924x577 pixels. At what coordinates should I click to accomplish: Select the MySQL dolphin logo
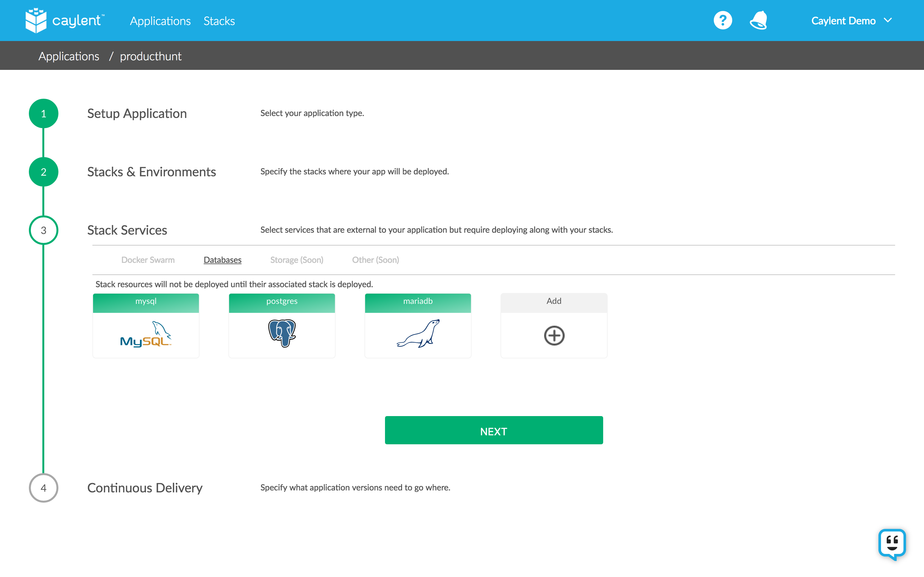(146, 334)
